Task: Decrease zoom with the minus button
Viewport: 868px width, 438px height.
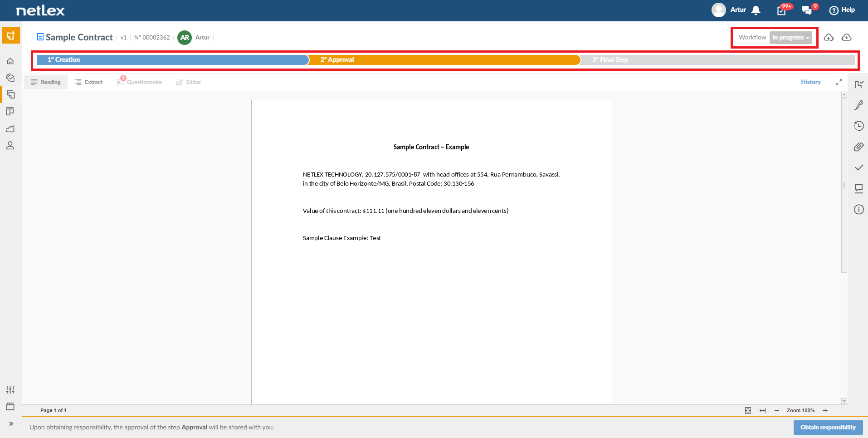Action: (x=777, y=411)
